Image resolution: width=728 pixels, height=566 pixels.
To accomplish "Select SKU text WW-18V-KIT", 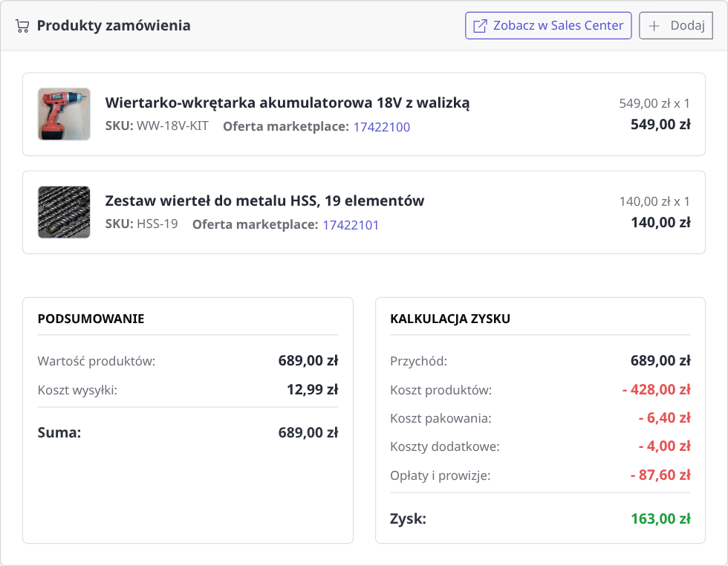I will 172,126.
